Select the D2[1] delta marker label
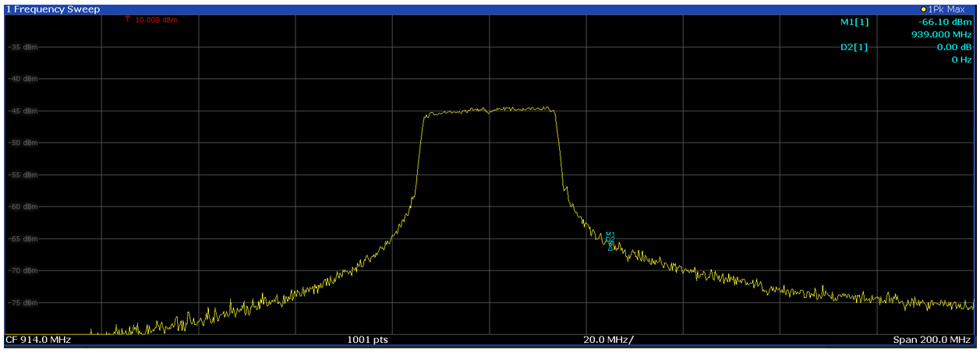Image resolution: width=980 pixels, height=353 pixels. 854,47
